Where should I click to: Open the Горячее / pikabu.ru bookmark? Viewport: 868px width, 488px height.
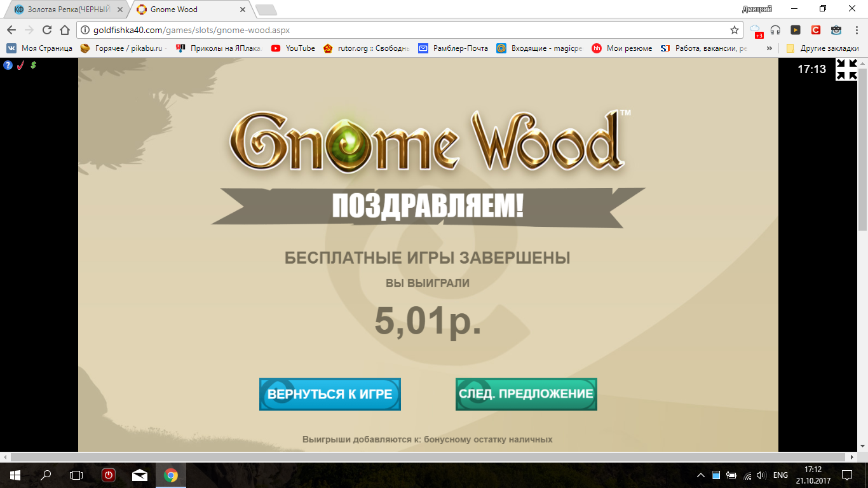122,48
